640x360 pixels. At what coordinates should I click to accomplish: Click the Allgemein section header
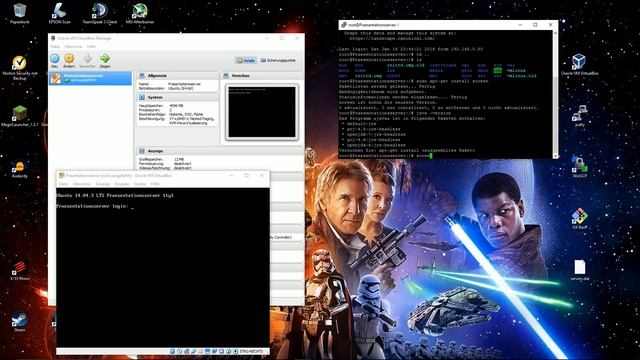click(x=177, y=76)
